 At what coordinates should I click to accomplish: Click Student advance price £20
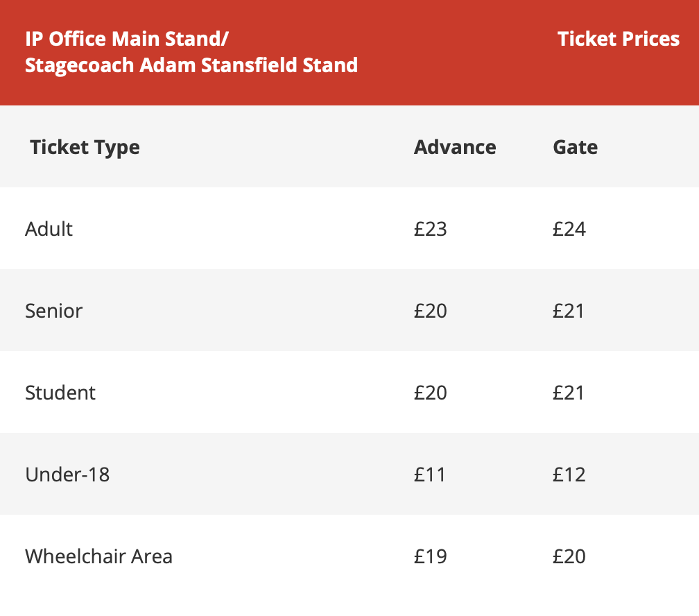[x=430, y=393]
